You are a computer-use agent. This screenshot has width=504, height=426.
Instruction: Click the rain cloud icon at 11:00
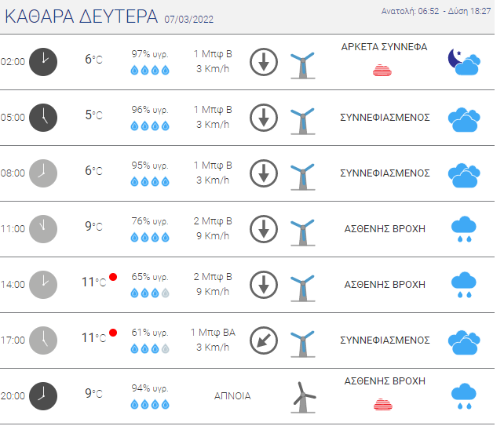464,229
